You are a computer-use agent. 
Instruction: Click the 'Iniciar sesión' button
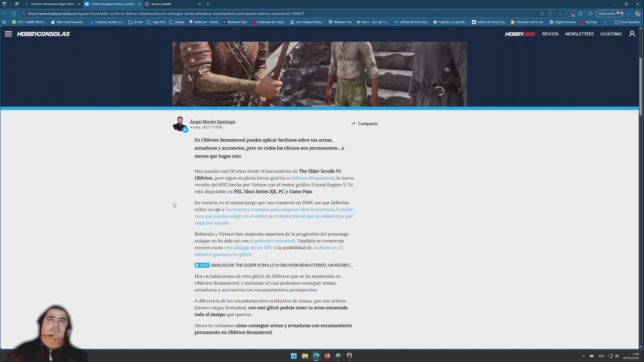click(609, 14)
